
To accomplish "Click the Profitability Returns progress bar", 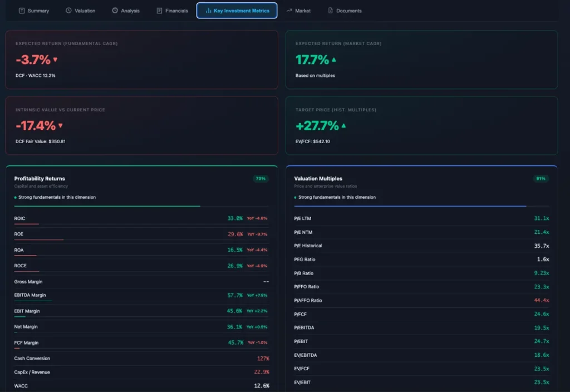I will [x=141, y=206].
